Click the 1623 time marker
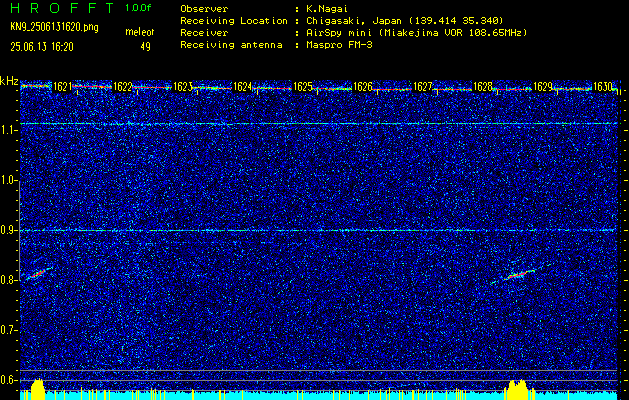Viewport: 629px width, 400px height. [x=183, y=87]
